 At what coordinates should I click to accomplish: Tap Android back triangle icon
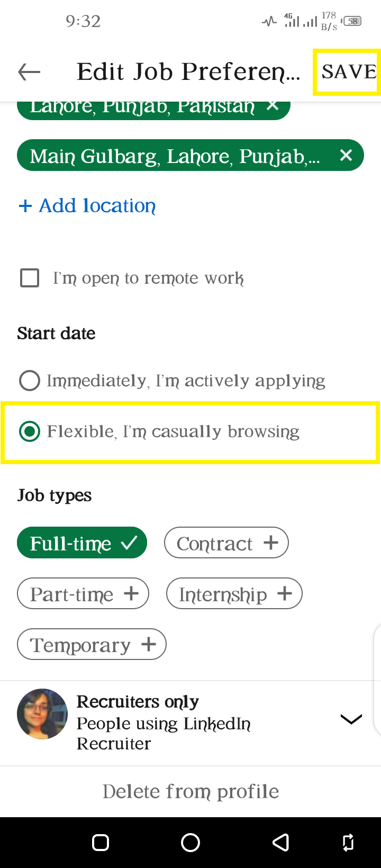point(280,843)
